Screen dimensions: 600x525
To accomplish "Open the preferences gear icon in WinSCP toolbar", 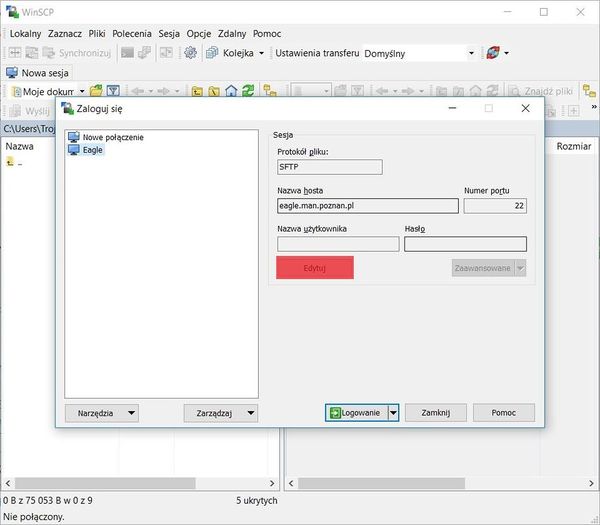I will point(190,53).
